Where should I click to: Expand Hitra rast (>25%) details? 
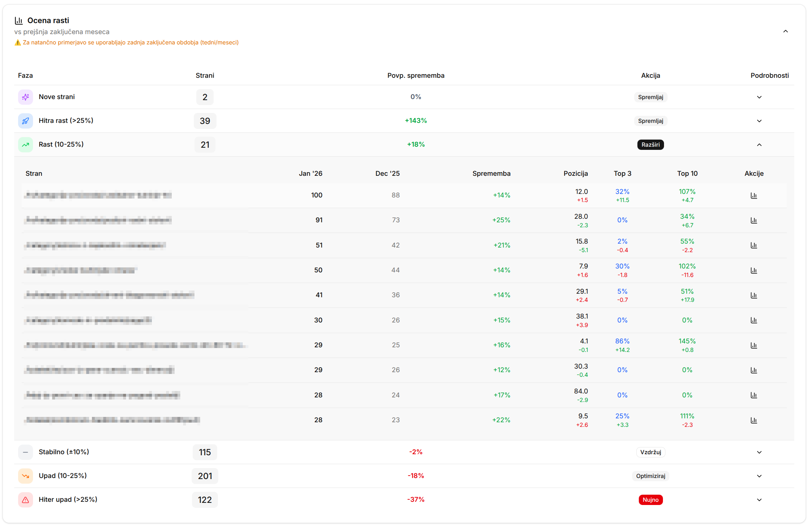(759, 121)
